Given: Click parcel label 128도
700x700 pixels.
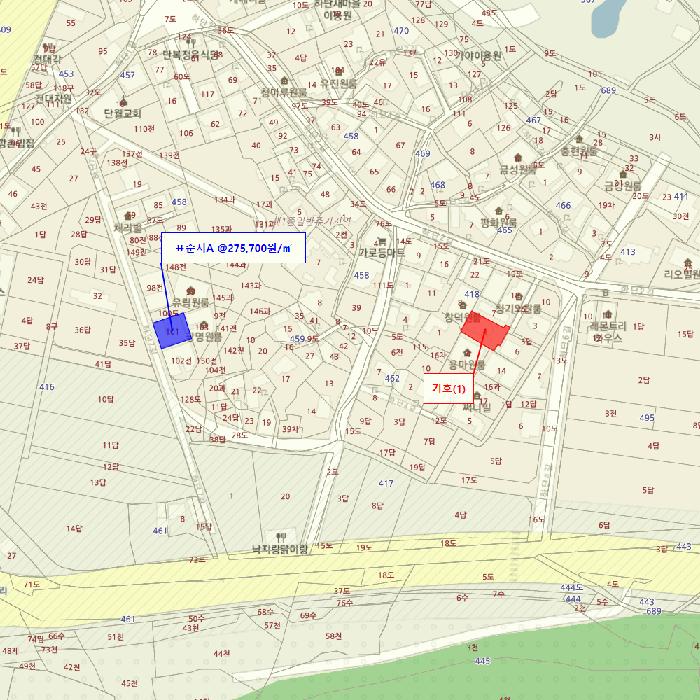Looking at the screenshot, I should point(191,399).
